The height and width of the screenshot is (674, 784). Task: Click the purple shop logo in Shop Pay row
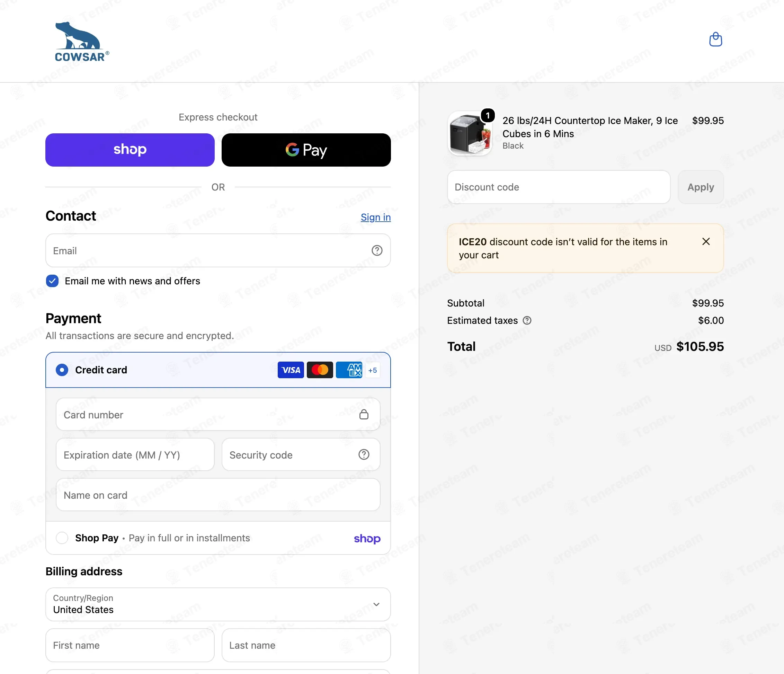click(x=367, y=538)
